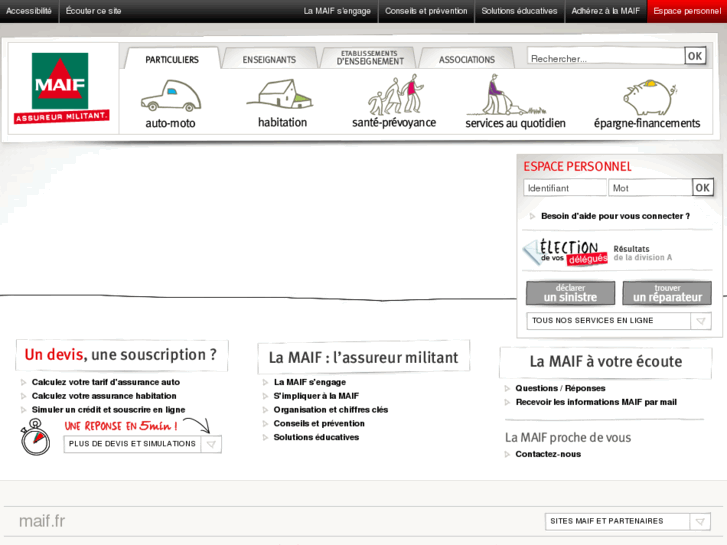
Task: Switch to the Particuliers tab
Action: (x=172, y=59)
